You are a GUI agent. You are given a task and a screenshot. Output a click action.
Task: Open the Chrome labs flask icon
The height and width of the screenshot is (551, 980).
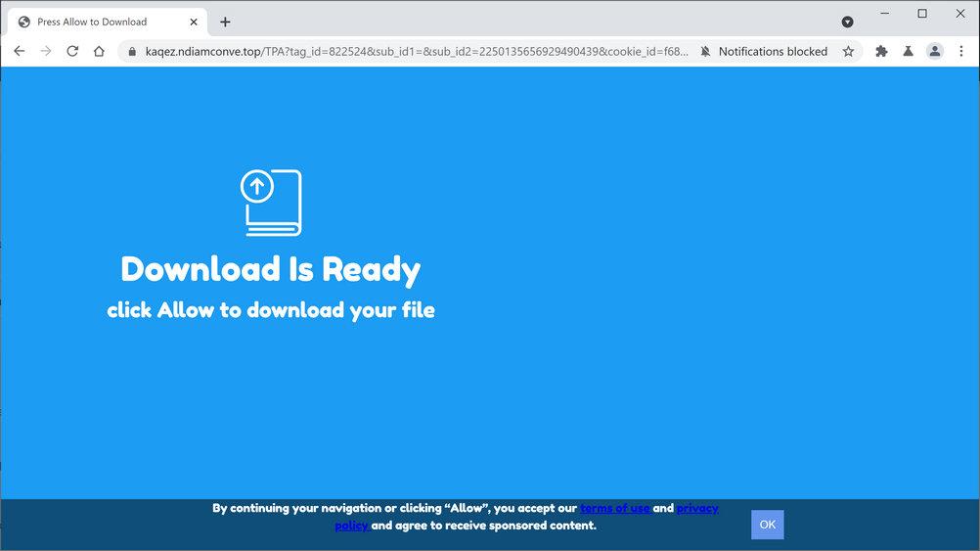click(909, 51)
